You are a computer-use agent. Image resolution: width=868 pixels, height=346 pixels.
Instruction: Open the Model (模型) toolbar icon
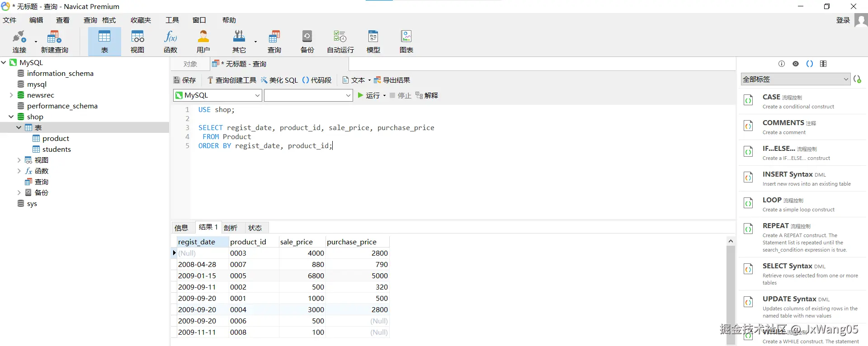(x=373, y=41)
